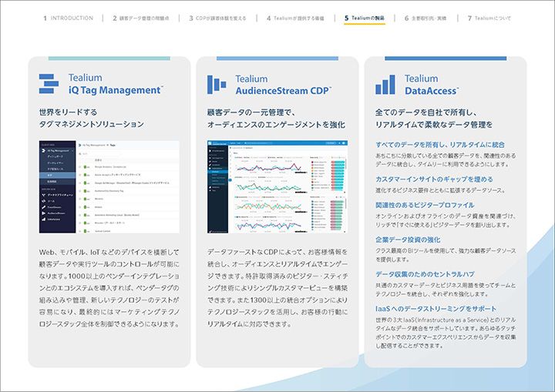Click the iQ Tag Management stacked-bars logo icon

point(49,84)
